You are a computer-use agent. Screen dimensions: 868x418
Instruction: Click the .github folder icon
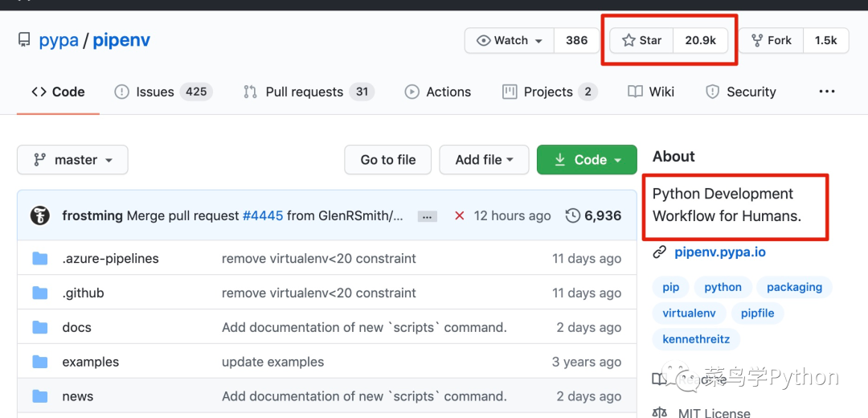[40, 293]
